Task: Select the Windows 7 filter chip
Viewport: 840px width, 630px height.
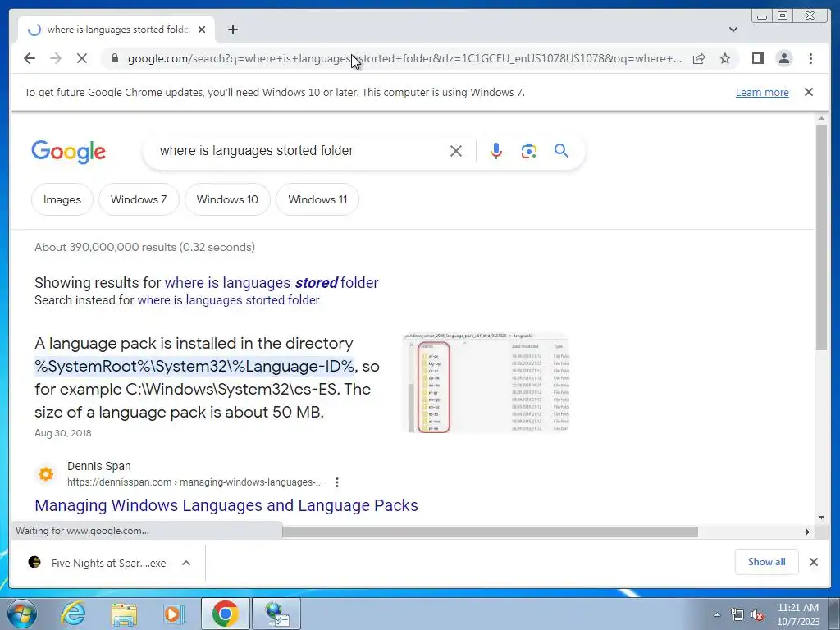Action: (139, 199)
